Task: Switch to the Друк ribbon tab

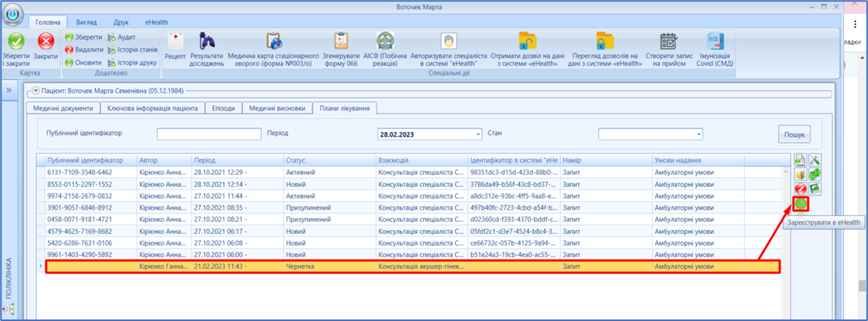Action: (x=121, y=22)
